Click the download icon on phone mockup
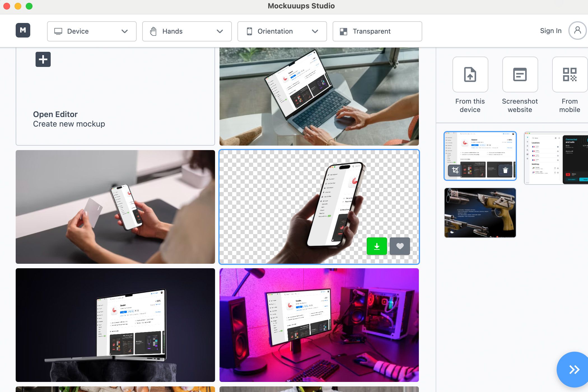This screenshot has height=392, width=588. (377, 246)
